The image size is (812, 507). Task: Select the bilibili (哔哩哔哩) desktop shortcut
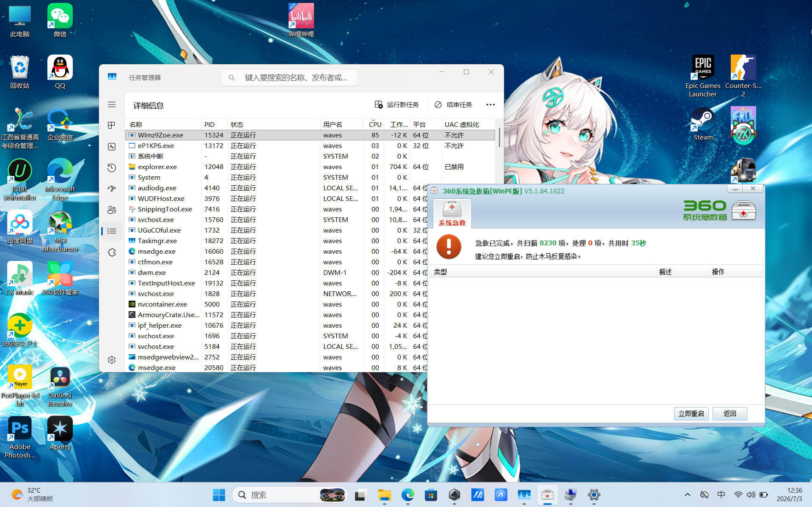(x=301, y=21)
